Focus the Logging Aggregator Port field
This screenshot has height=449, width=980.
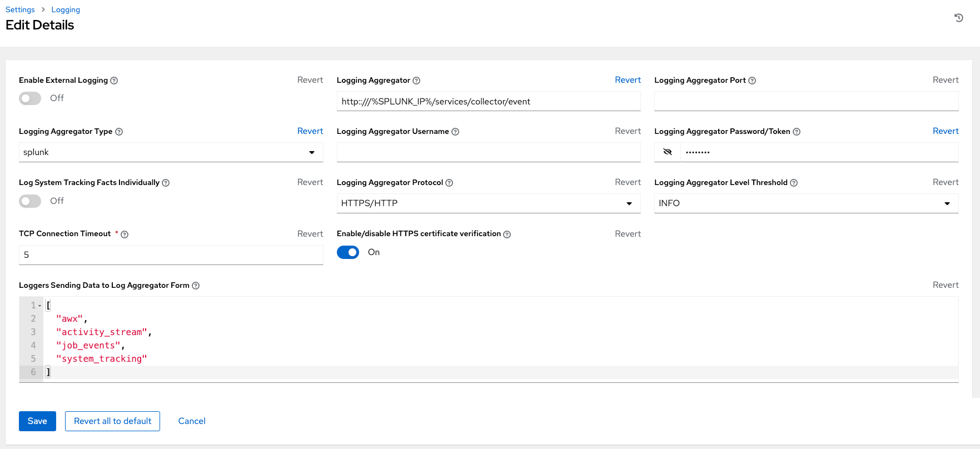pyautogui.click(x=807, y=101)
